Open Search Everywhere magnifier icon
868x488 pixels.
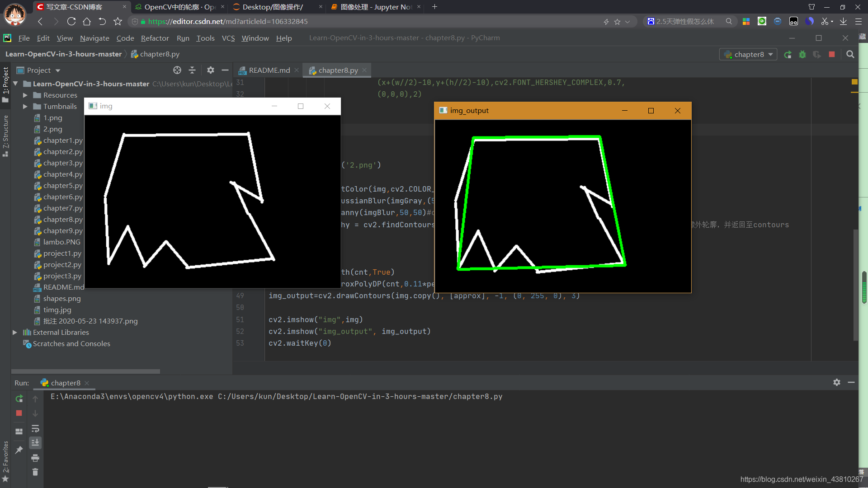(x=850, y=54)
